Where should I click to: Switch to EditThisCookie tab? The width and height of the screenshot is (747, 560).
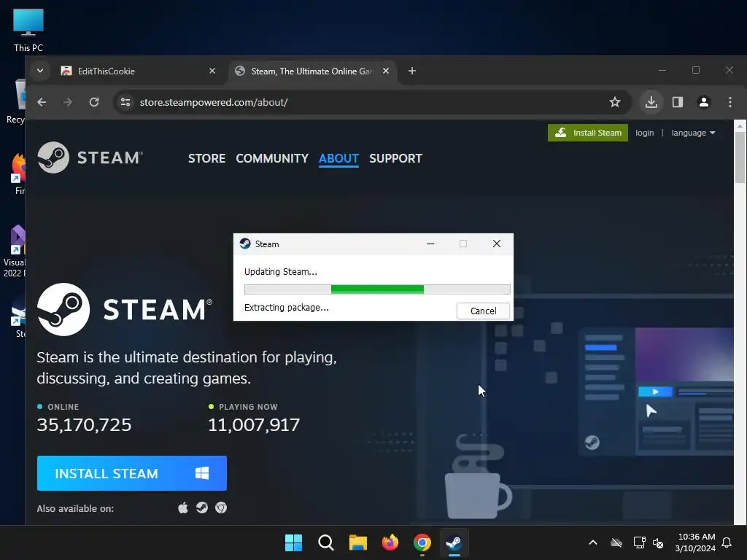tap(138, 71)
